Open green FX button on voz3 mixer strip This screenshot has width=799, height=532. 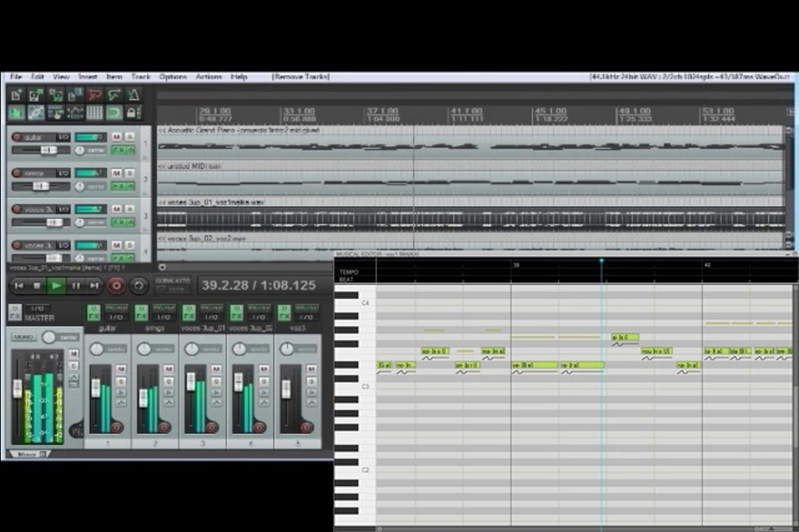(x=284, y=313)
